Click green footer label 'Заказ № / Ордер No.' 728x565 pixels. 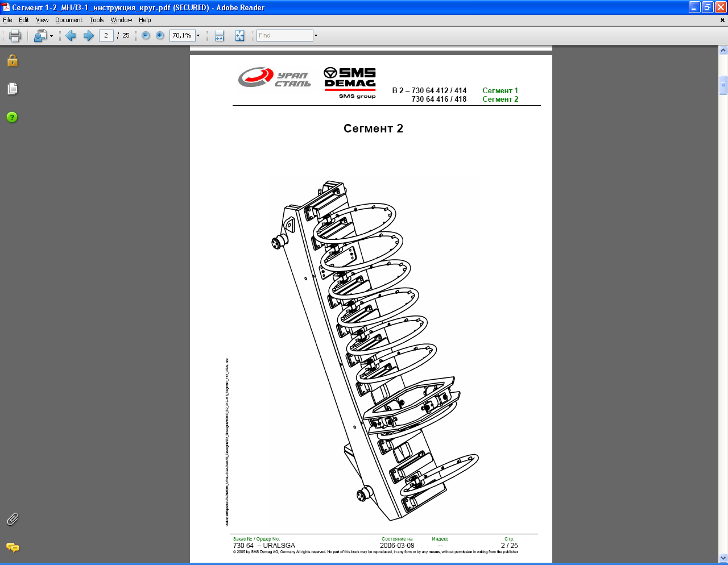257,539
